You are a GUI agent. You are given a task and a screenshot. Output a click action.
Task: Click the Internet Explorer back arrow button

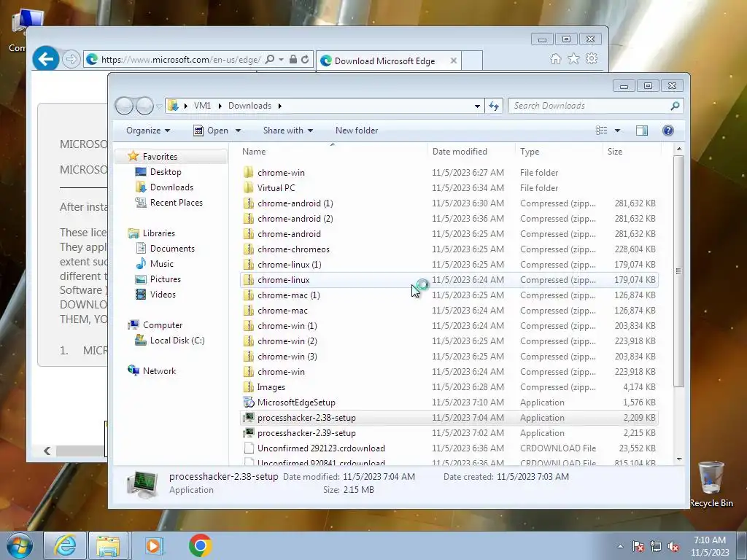pos(46,59)
